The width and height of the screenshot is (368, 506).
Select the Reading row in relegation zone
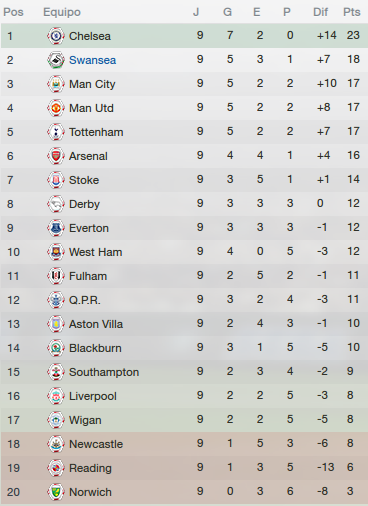(x=184, y=468)
